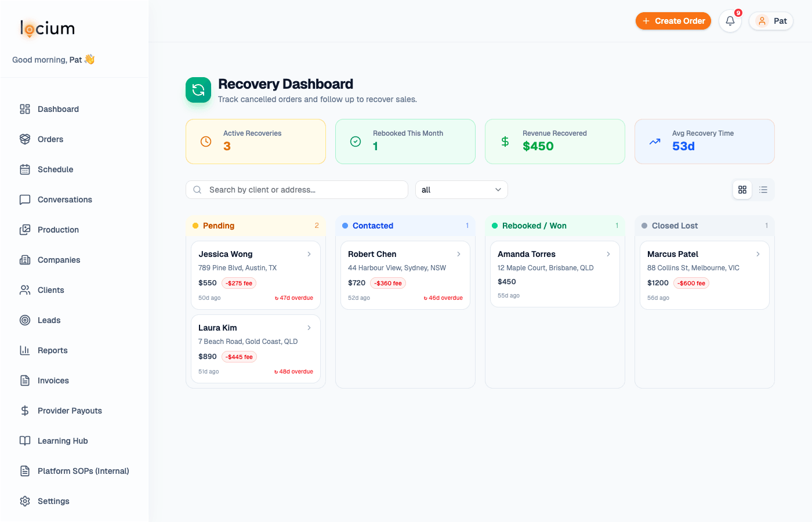The height and width of the screenshot is (522, 812).
Task: Click Create Order button
Action: tap(673, 21)
